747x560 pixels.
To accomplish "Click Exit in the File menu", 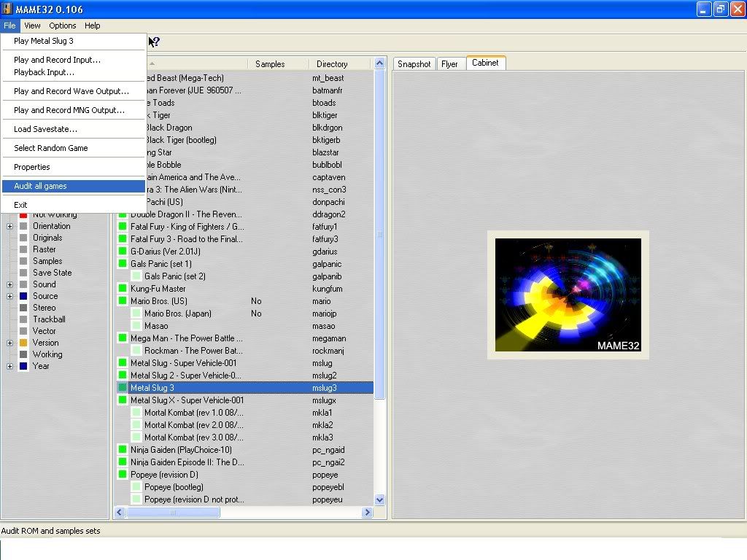I will pos(74,205).
